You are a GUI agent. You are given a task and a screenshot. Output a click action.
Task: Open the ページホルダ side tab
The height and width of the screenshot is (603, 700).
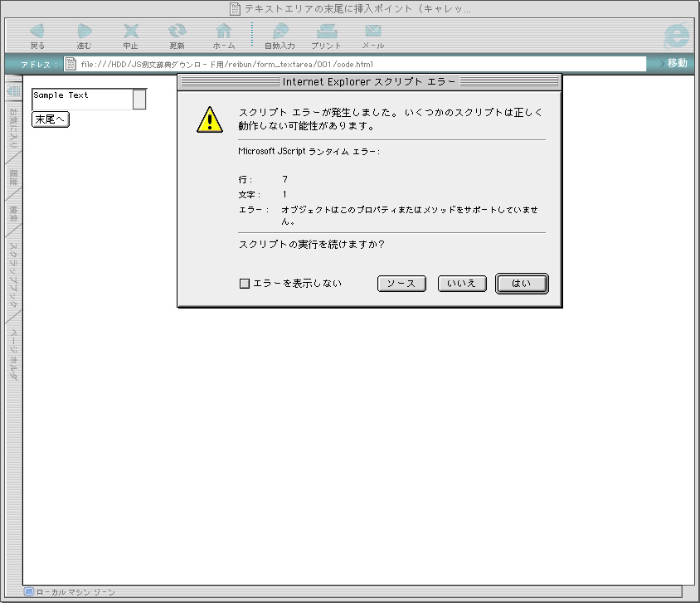pos(13,354)
